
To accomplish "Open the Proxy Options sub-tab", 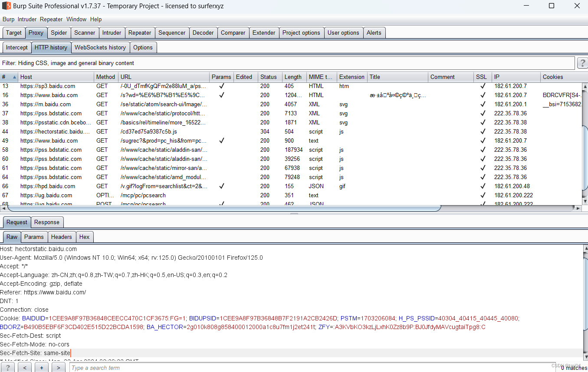I will coord(143,47).
